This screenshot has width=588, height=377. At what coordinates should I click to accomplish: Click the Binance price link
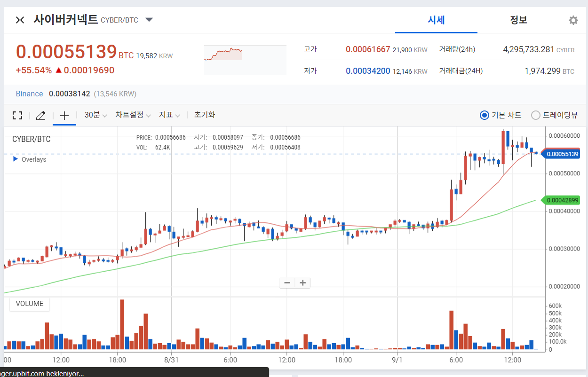pyautogui.click(x=29, y=94)
